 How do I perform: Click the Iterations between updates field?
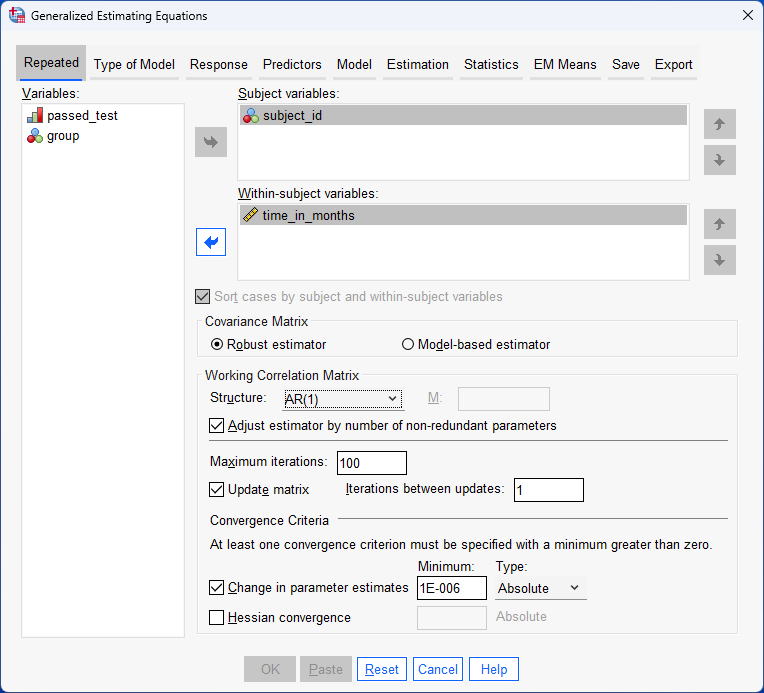547,490
